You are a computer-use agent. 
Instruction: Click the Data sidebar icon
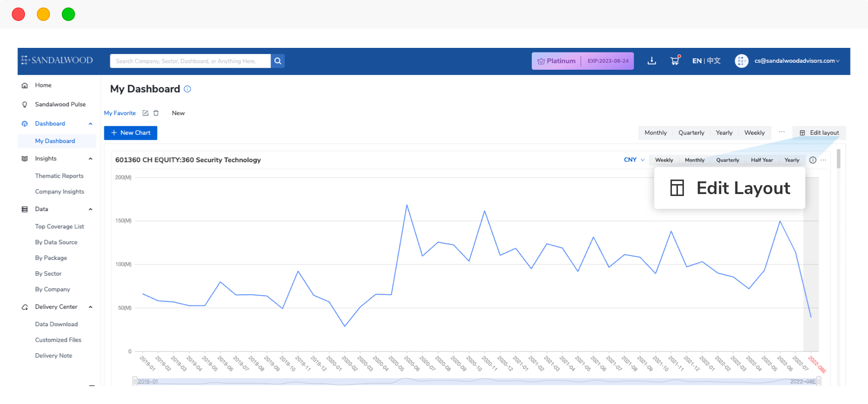tap(24, 209)
